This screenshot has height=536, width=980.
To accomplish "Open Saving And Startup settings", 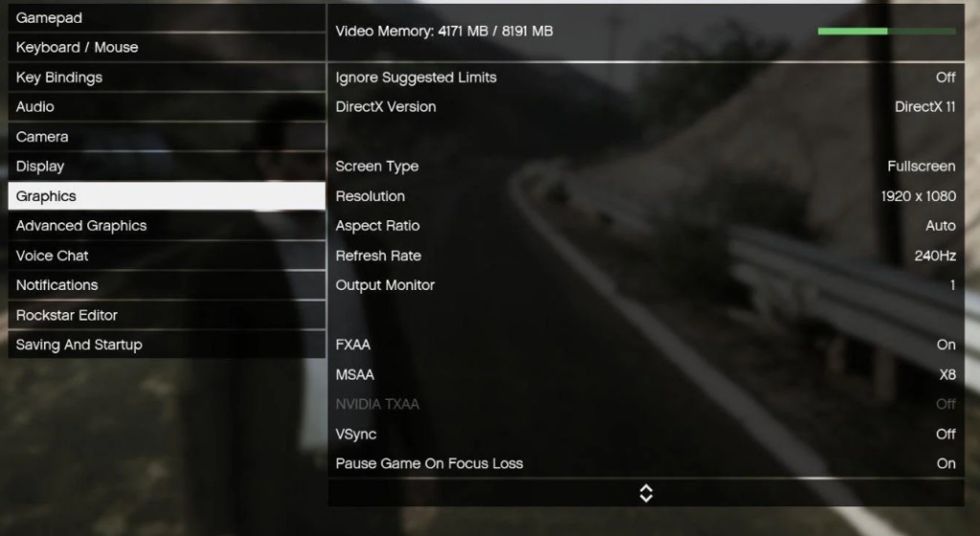I will 167,345.
